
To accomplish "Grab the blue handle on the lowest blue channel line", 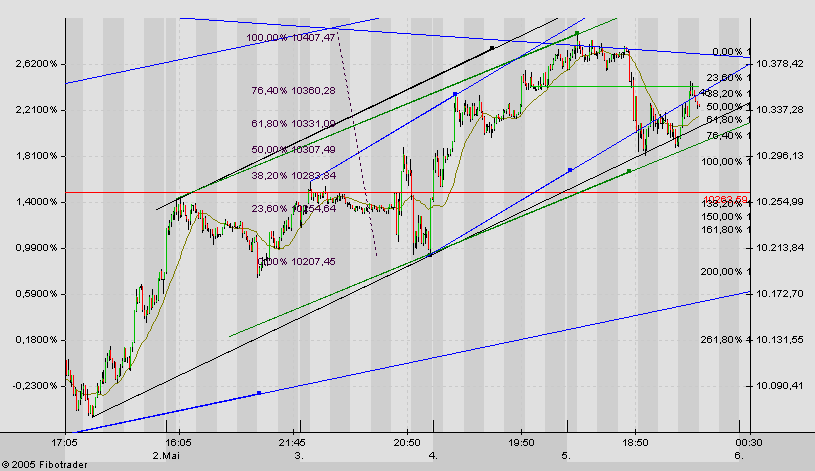I will tap(259, 393).
